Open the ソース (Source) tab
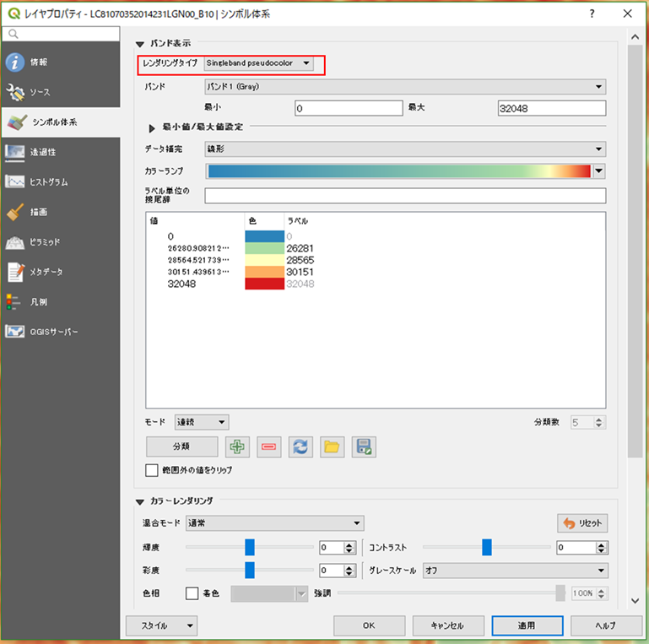The image size is (649, 644). tap(61, 92)
